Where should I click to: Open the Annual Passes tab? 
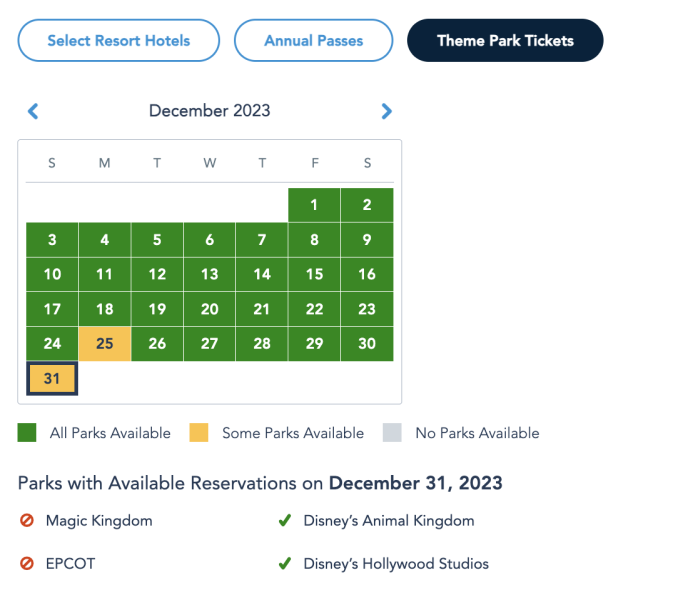point(313,41)
